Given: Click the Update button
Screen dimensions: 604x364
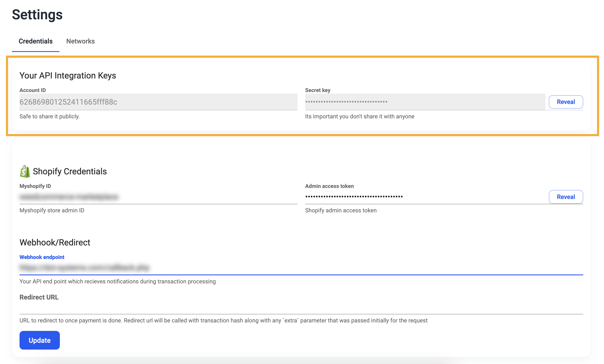Looking at the screenshot, I should click(40, 340).
